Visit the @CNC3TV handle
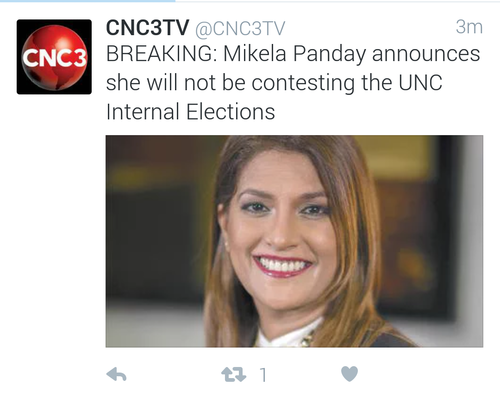Screen dimensions: 500x398 [240, 28]
